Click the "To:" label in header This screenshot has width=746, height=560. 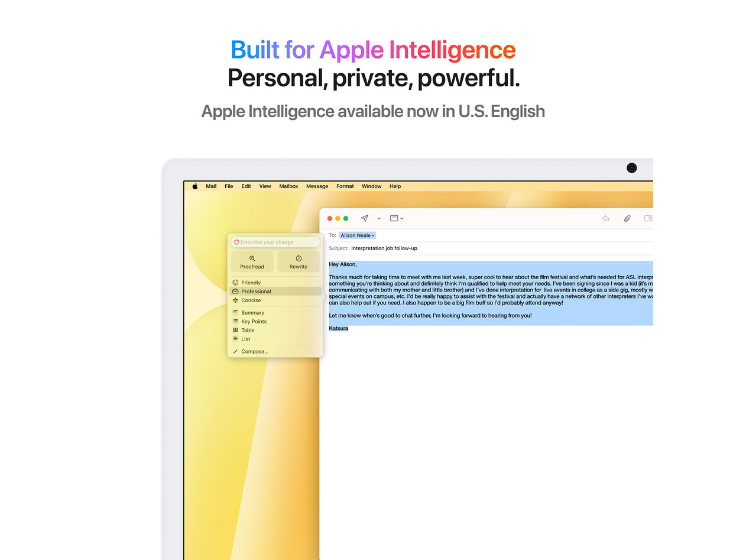333,235
